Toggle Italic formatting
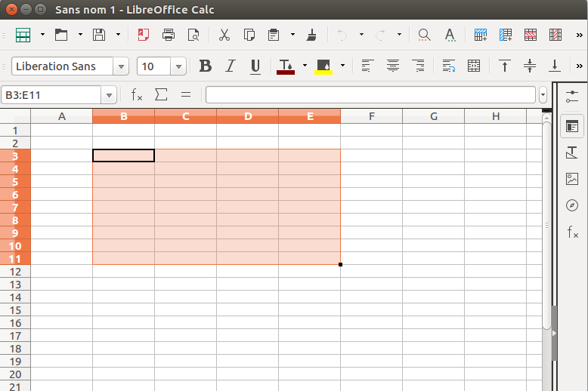This screenshot has width=588, height=391. (x=231, y=66)
